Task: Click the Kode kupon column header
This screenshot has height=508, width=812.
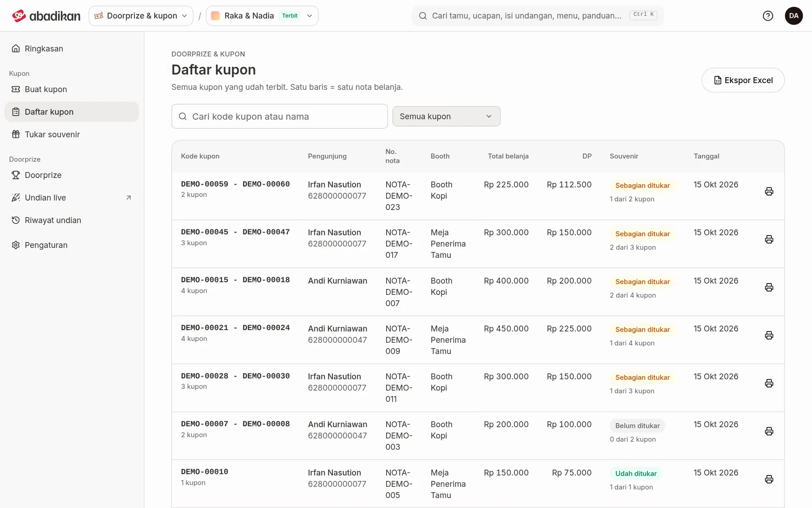Action: pos(200,156)
